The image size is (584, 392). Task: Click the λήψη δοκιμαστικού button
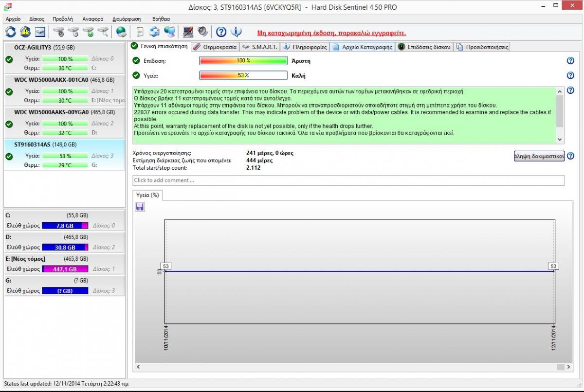click(x=539, y=156)
